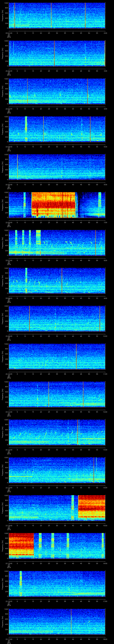Click the red broadband block starting the 22:15:00 spectrogram
The height and width of the screenshot is (644, 114).
(21, 546)
